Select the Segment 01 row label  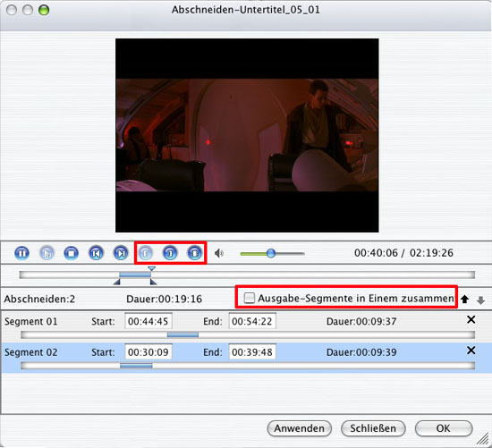tap(30, 322)
